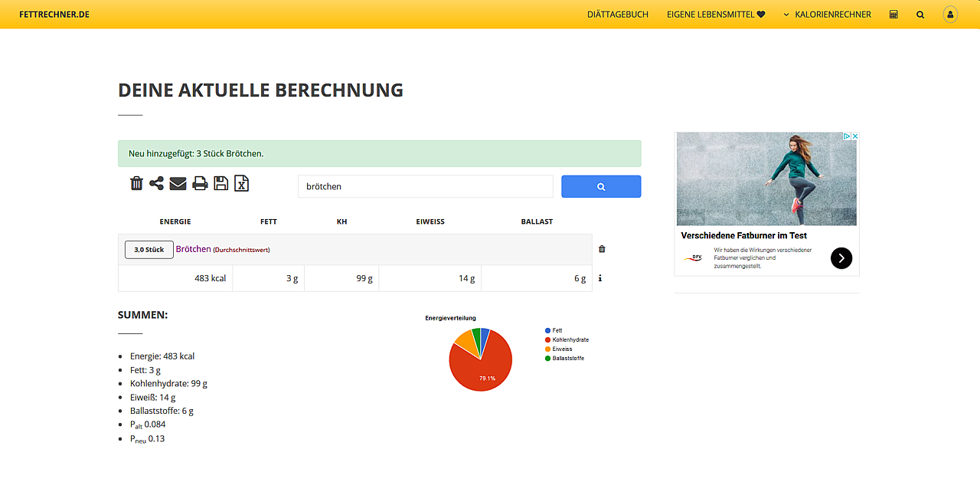Image resolution: width=980 pixels, height=482 pixels.
Task: Open Eigene Lebensmittel from the navbar
Action: click(710, 14)
